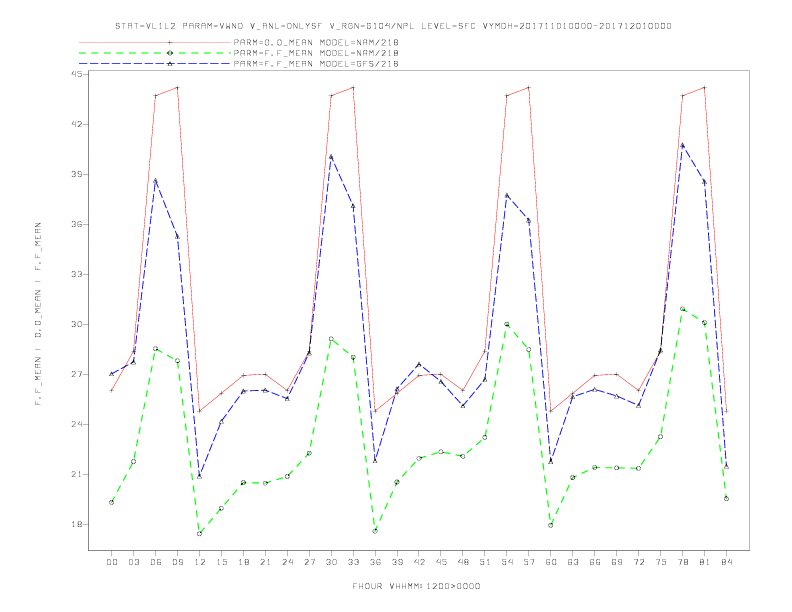Click the x-axis tick label 42
The image size is (792, 612).
(419, 562)
